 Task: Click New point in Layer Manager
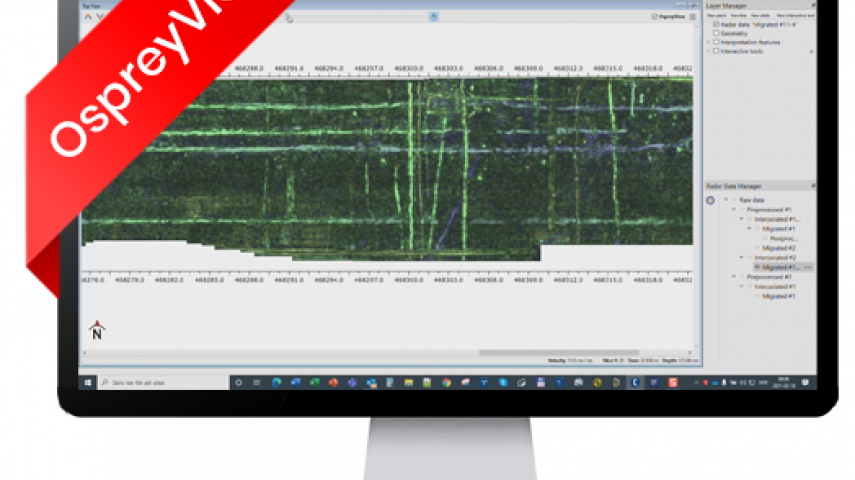coord(716,15)
